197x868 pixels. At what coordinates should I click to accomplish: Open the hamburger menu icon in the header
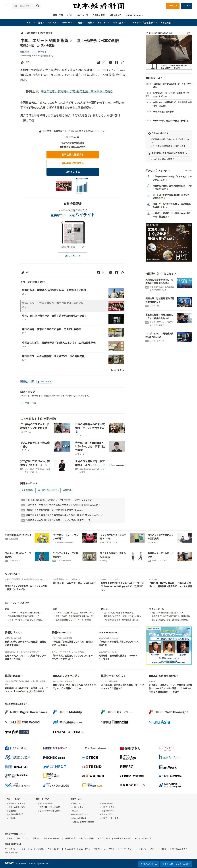coord(8,6)
